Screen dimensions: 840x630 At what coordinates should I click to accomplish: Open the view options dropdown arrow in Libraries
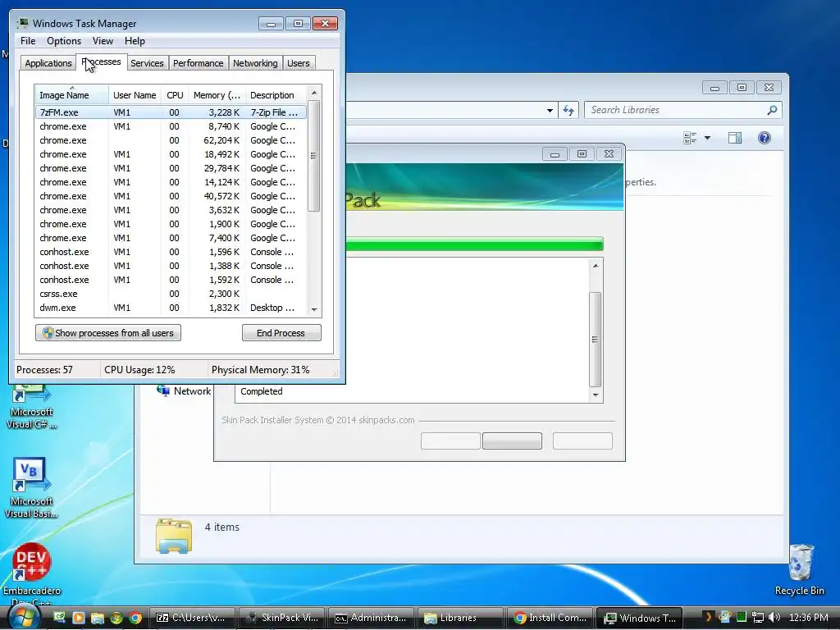pos(707,138)
